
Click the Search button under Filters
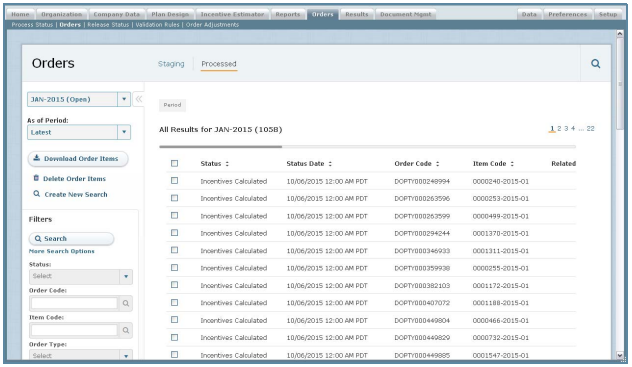(x=71, y=238)
